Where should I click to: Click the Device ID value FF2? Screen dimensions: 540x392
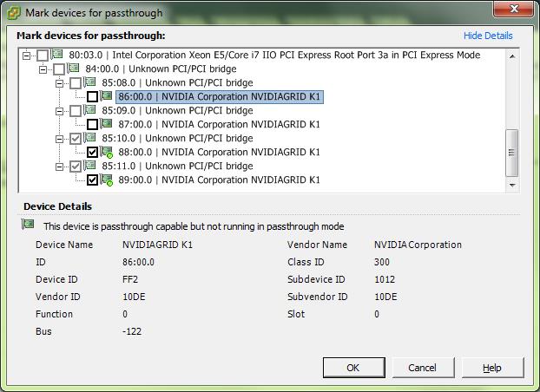(x=130, y=279)
